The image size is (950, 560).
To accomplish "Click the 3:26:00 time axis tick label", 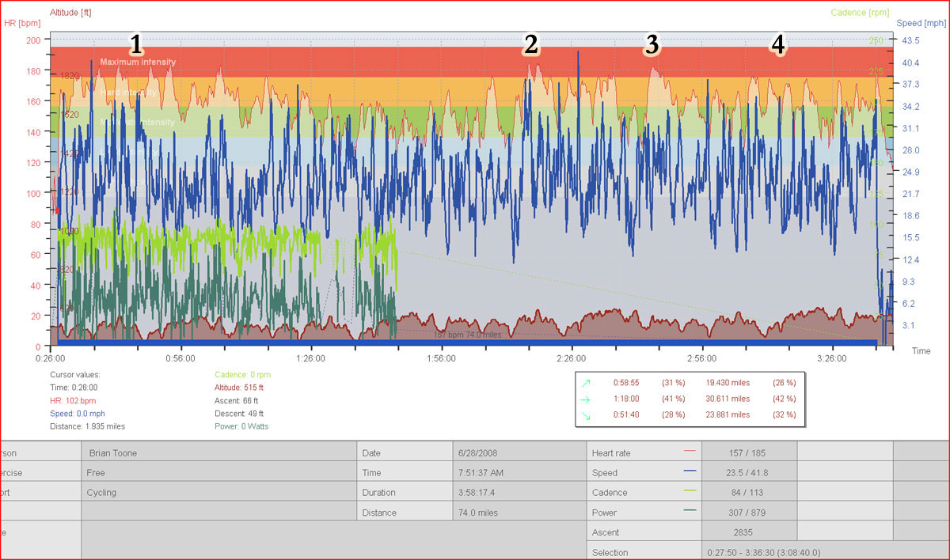I will (x=831, y=358).
